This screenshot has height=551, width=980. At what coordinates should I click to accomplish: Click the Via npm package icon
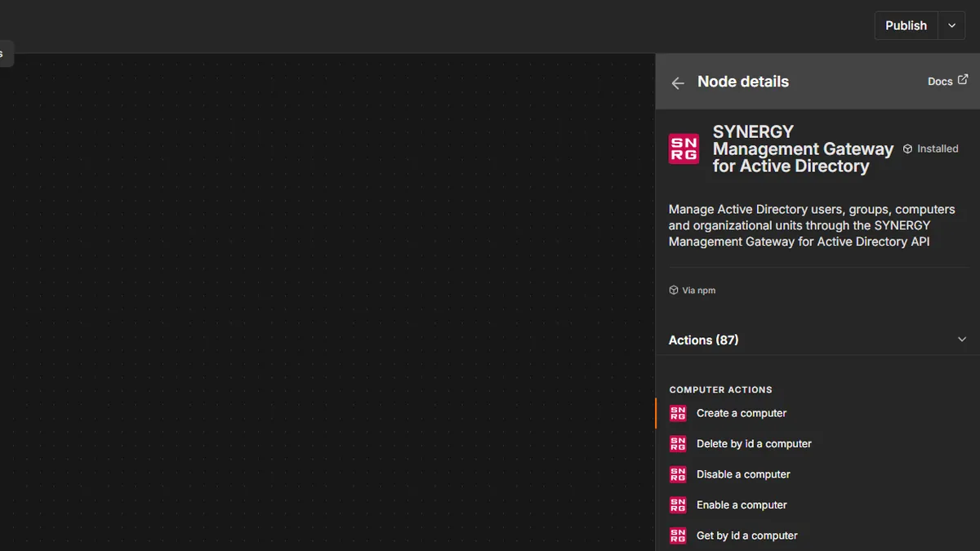pyautogui.click(x=674, y=290)
